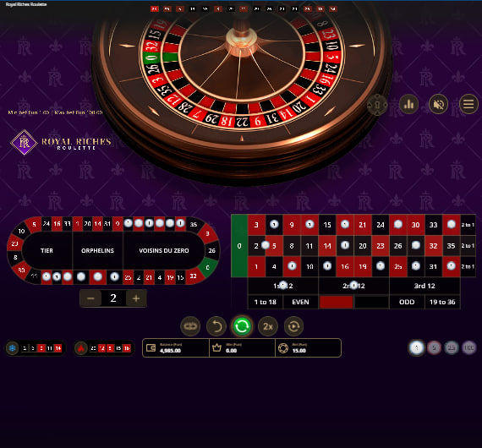Show cold numbers snowflake icon
Image resolution: width=482 pixels, height=448 pixels.
13,348
